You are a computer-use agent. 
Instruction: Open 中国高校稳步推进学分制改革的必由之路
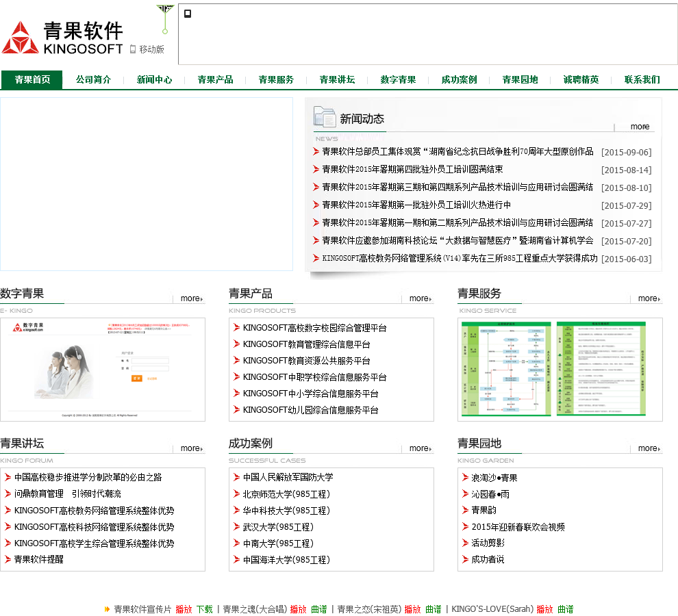pyautogui.click(x=88, y=477)
